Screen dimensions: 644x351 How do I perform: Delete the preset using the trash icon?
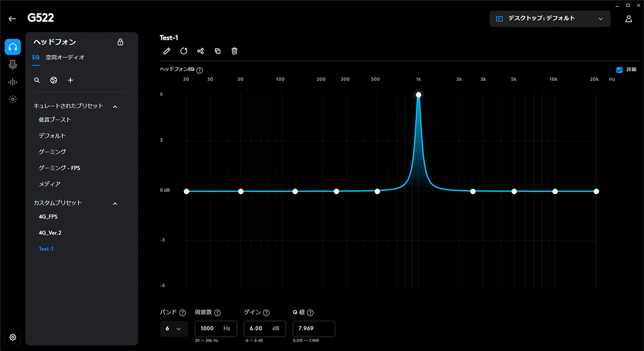coord(234,51)
